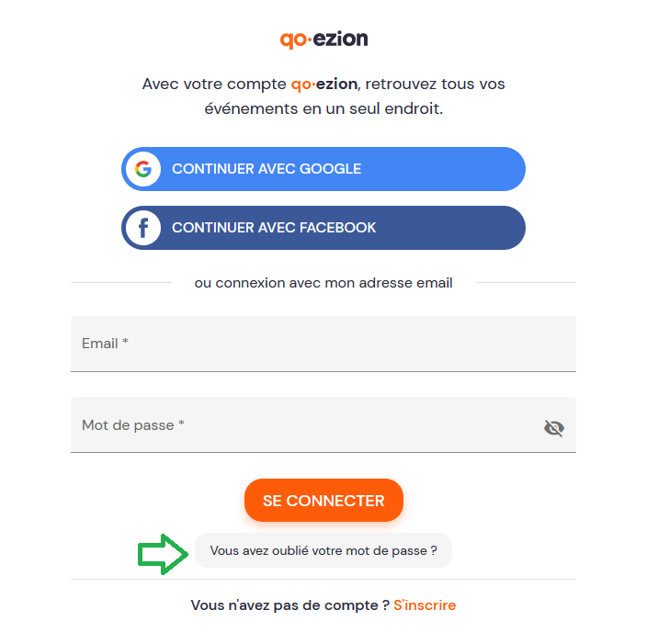Click the 'Avec votre compte' intro text

[214, 84]
